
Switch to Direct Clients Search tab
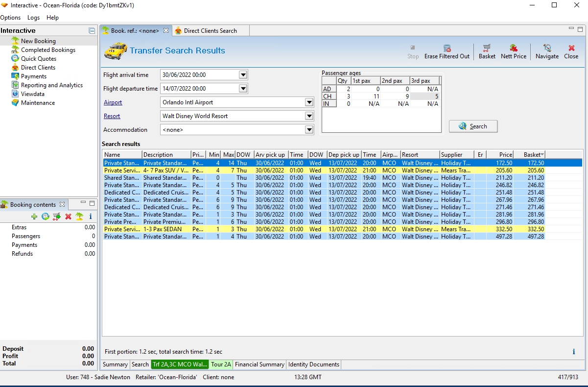point(210,31)
